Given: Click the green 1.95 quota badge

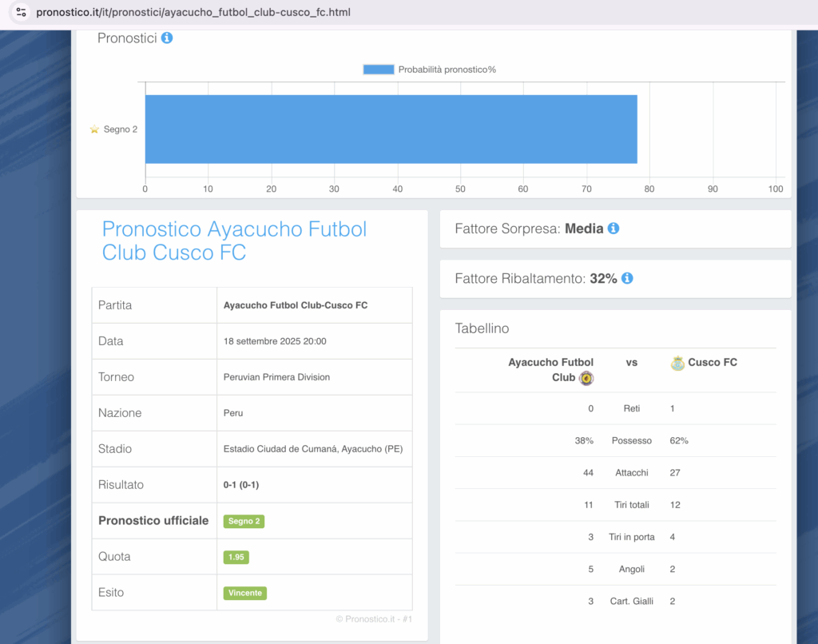Looking at the screenshot, I should 236,557.
